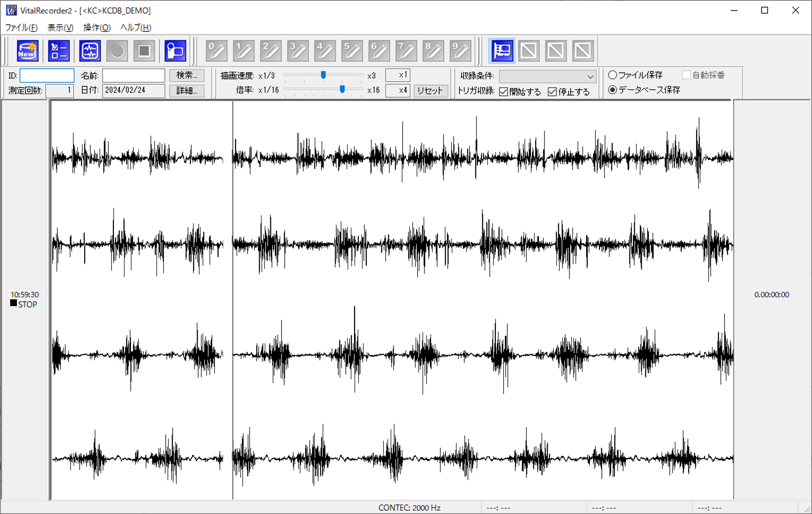Select the waveform monitor icon
The width and height of the screenshot is (812, 514).
[90, 50]
